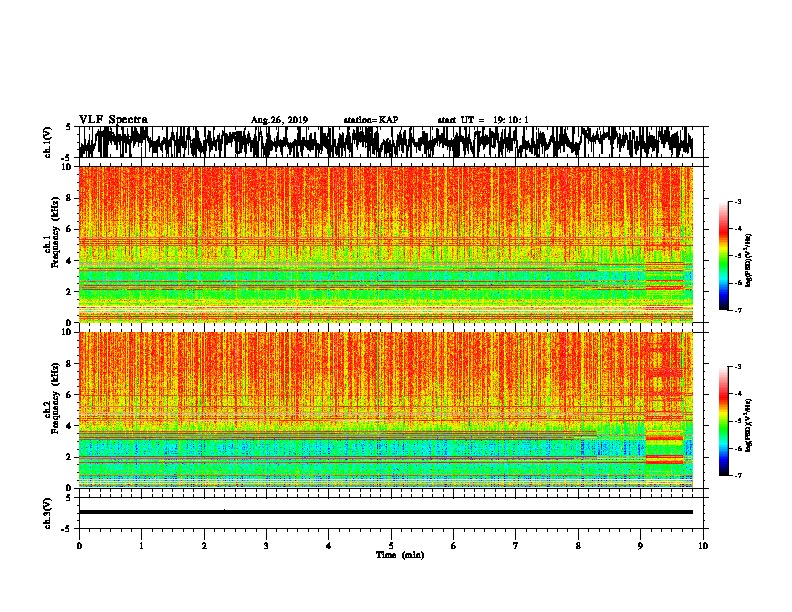Image resolution: width=792 pixels, height=612 pixels.
Task: Click the ch.1 color bar log(PSD) unit label
Action: point(749,261)
